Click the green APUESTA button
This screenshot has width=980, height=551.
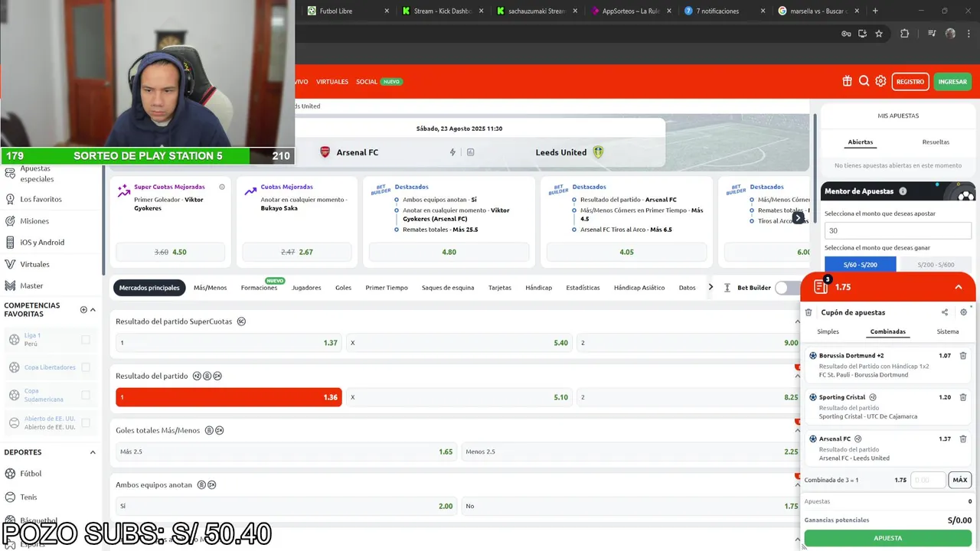coord(888,538)
